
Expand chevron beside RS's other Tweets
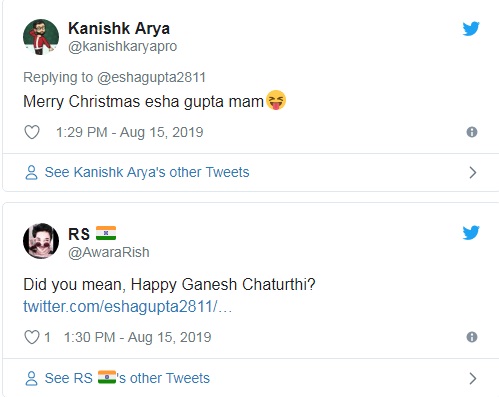coord(472,379)
